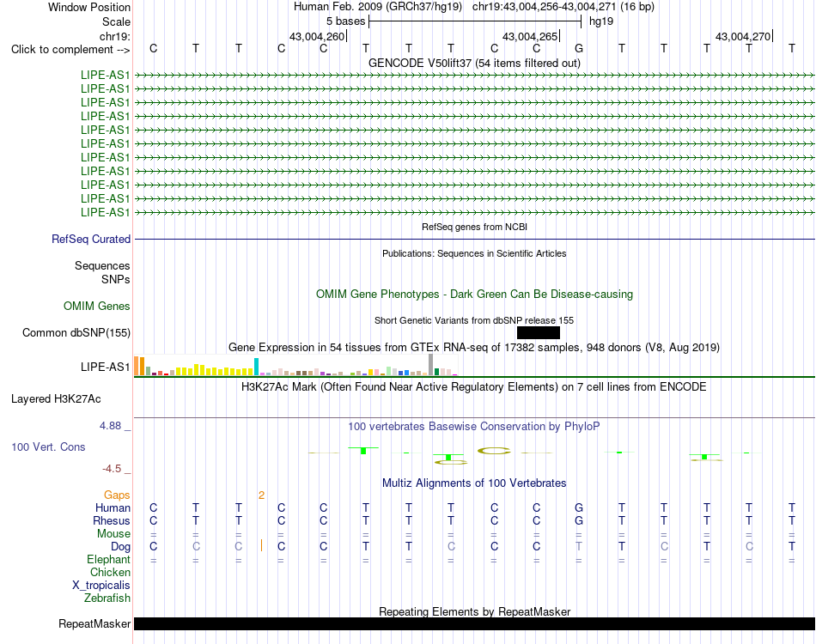Click the orange '2' in the Gaps row
This screenshot has height=644, width=816.
pyautogui.click(x=261, y=495)
